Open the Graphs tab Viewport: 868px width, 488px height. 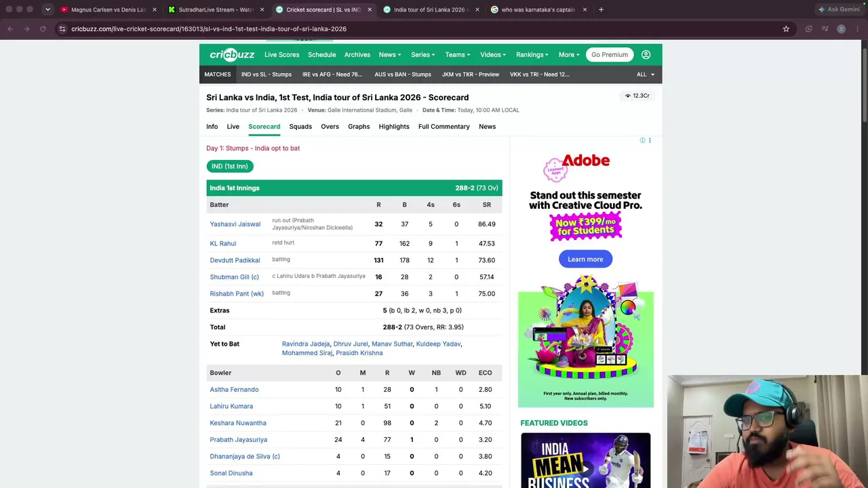click(x=359, y=127)
